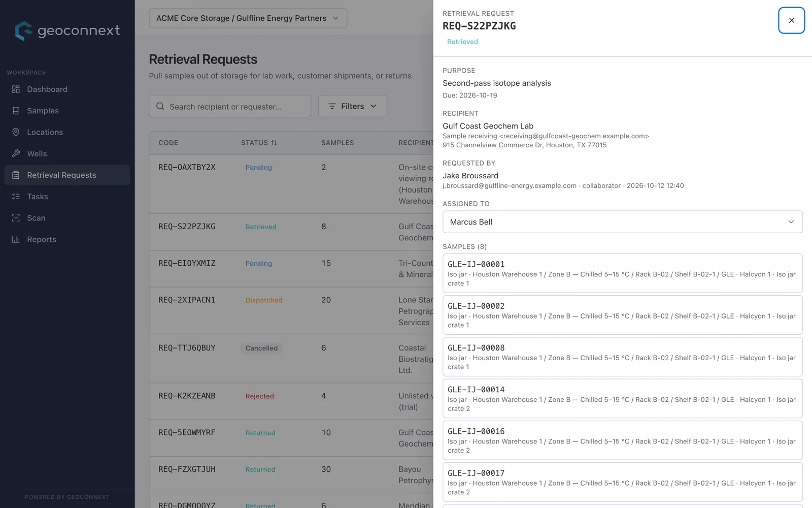Click the Locations pin icon
Screen dimensions: 812x508
point(16,132)
